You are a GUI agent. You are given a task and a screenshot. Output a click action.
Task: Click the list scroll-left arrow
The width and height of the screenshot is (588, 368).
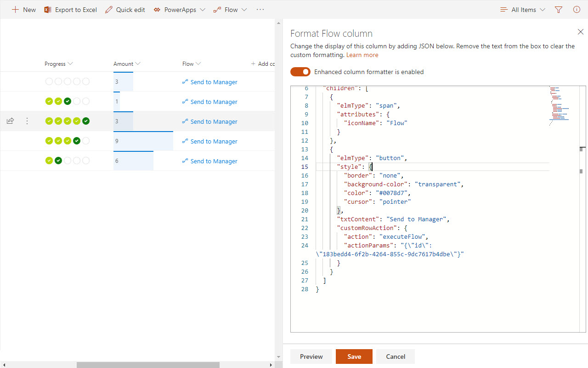point(3,365)
